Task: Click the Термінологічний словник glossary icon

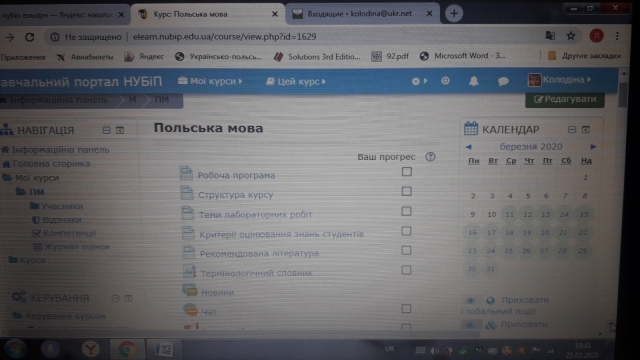Action: (x=189, y=271)
